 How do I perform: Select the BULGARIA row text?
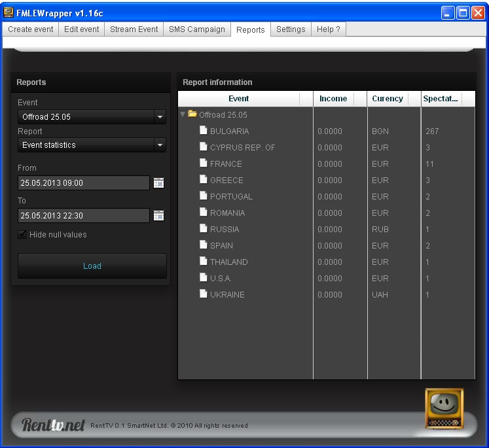[229, 131]
